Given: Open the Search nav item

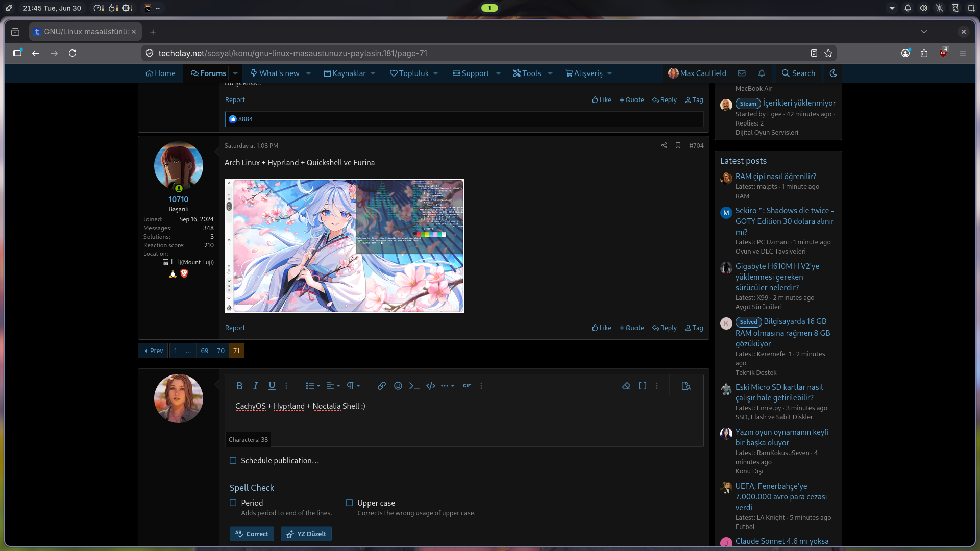Looking at the screenshot, I should [x=798, y=73].
